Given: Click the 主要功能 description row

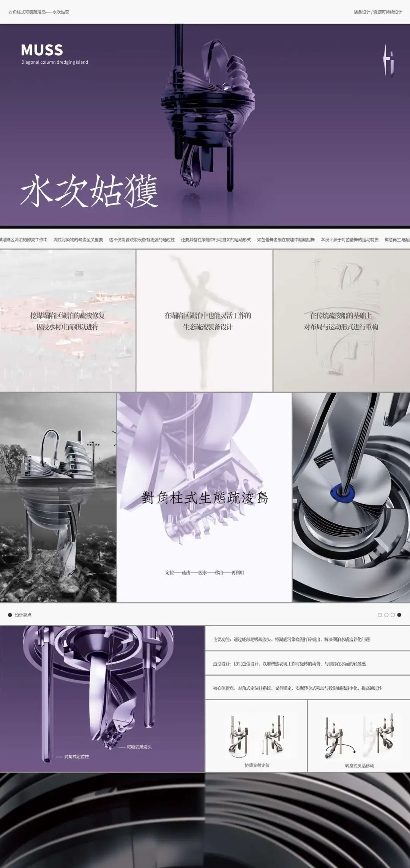Looking at the screenshot, I should click(x=307, y=639).
